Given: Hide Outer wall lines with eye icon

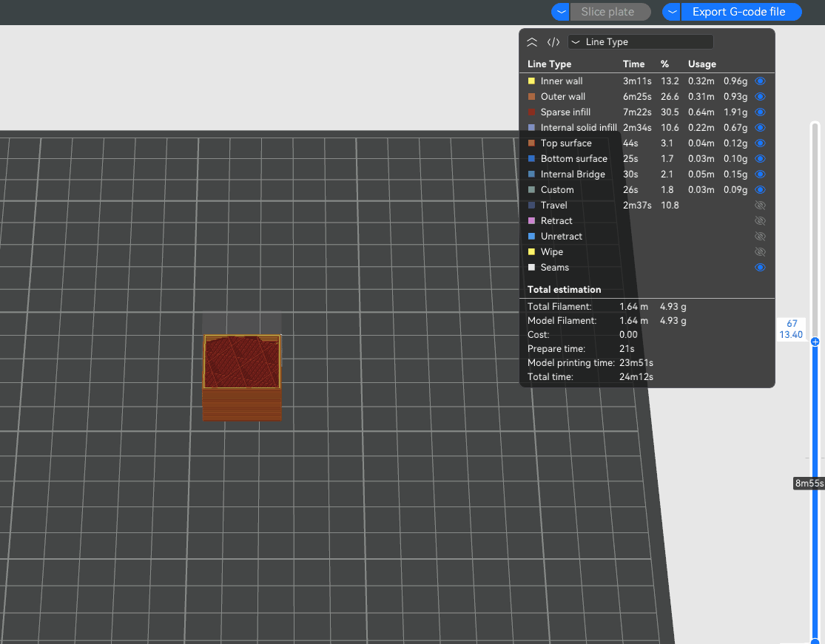Looking at the screenshot, I should point(760,97).
